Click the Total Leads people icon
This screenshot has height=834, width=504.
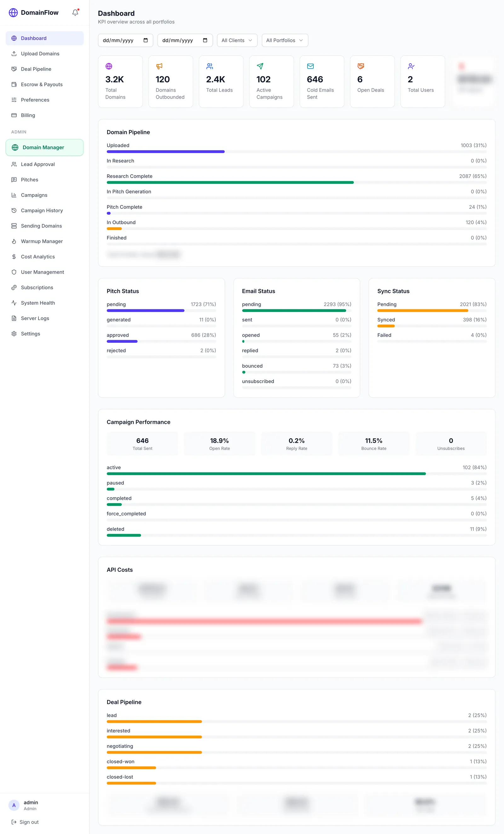(x=209, y=66)
